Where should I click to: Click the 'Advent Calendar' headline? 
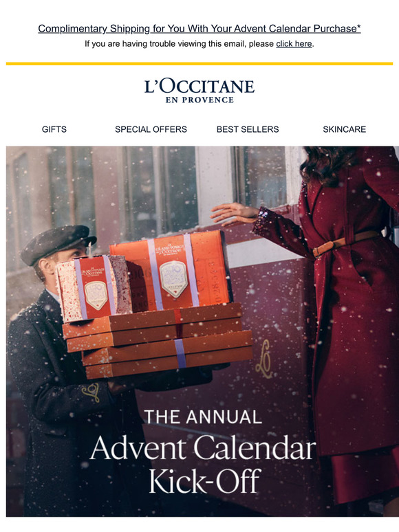[203, 448]
